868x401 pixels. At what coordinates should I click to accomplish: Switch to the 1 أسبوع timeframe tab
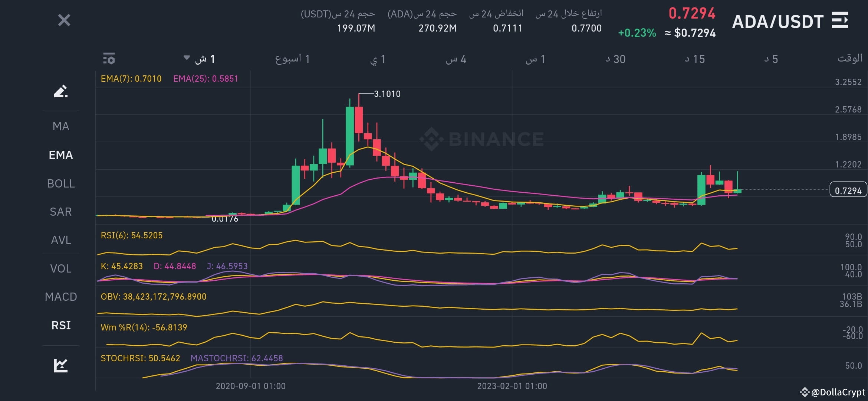[x=293, y=59]
